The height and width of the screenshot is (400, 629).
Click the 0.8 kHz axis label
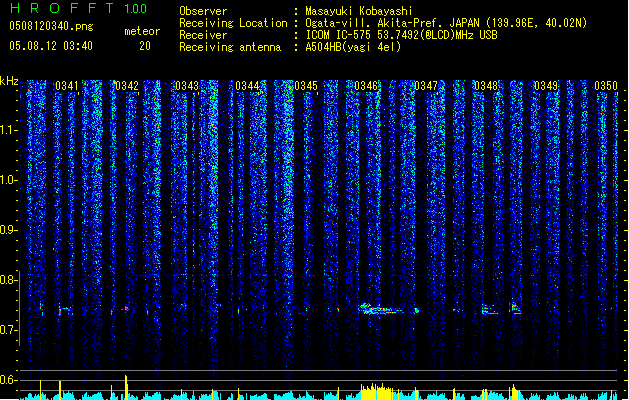coord(9,280)
